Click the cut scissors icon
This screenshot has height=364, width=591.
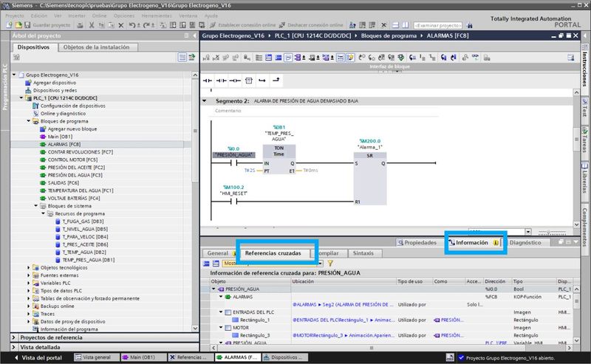(x=92, y=25)
